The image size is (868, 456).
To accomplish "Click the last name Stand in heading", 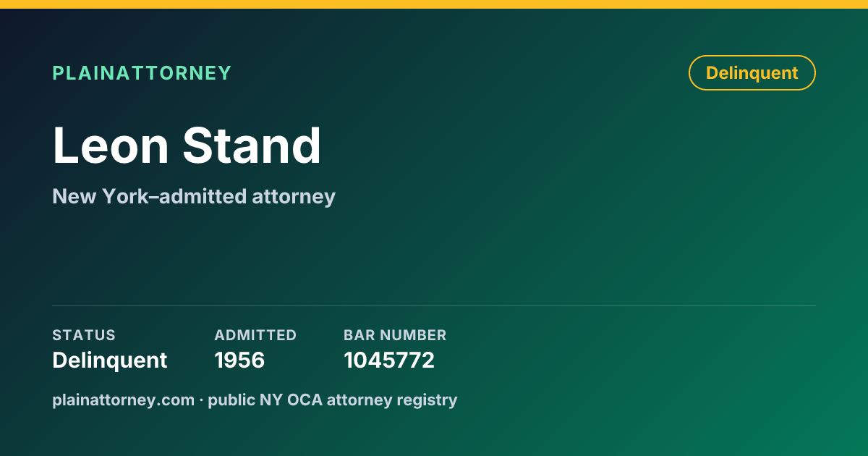I will pos(252,145).
